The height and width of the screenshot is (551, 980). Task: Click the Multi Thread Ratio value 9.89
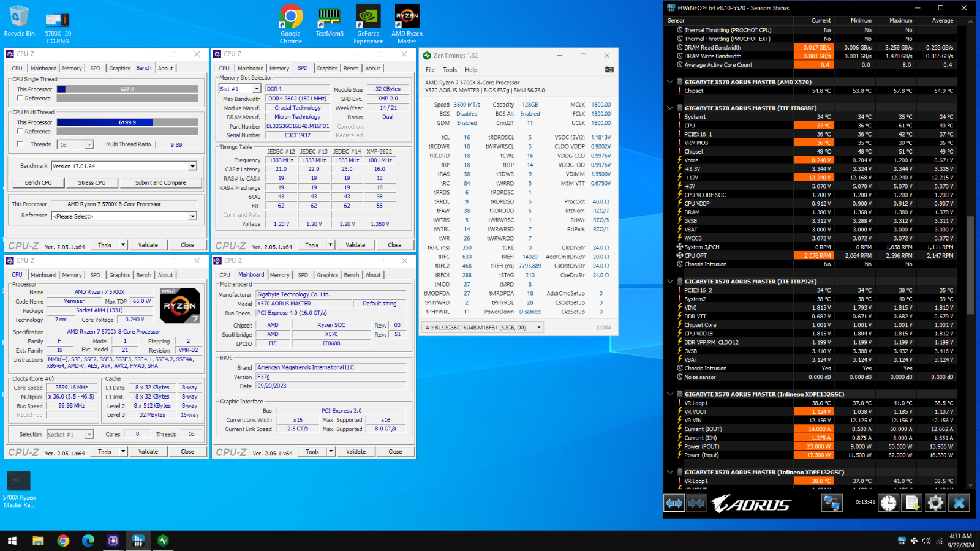click(176, 145)
